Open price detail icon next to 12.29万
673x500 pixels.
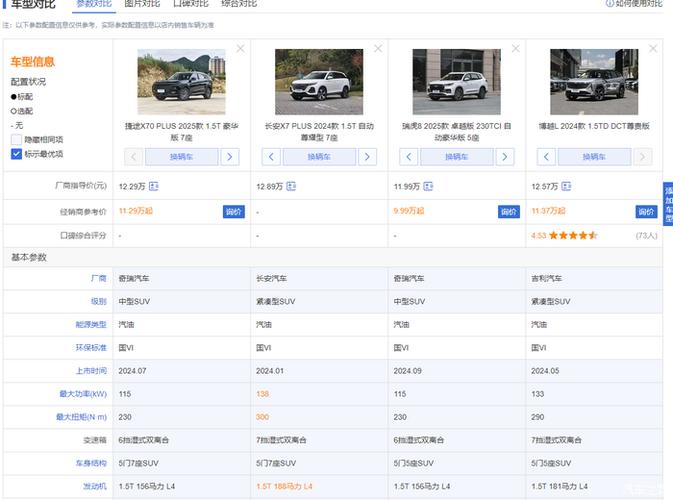point(154,186)
